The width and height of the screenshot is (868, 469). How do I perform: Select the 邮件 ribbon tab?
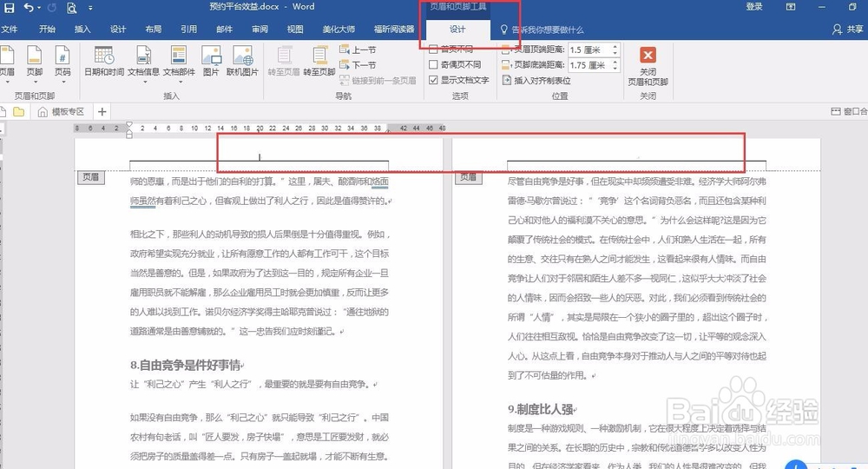pyautogui.click(x=224, y=29)
